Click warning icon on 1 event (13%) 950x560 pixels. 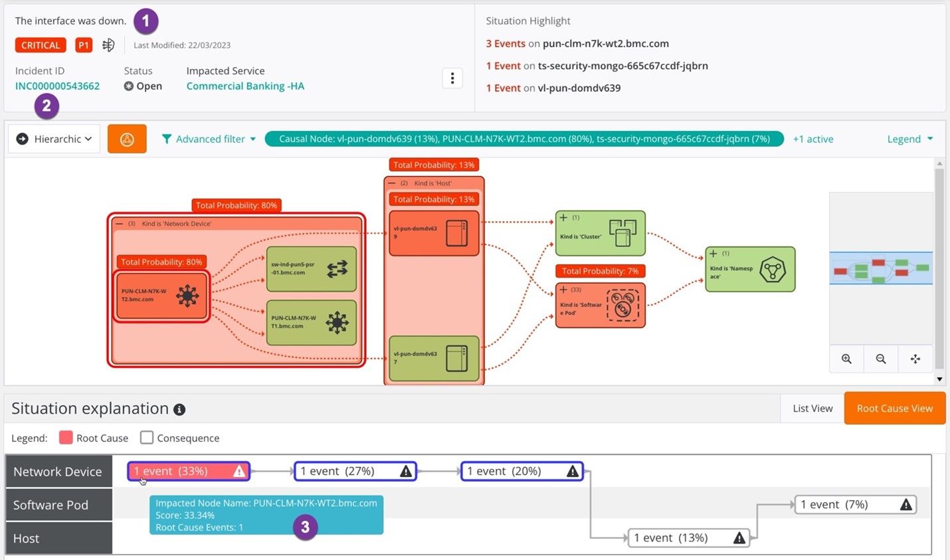point(739,538)
